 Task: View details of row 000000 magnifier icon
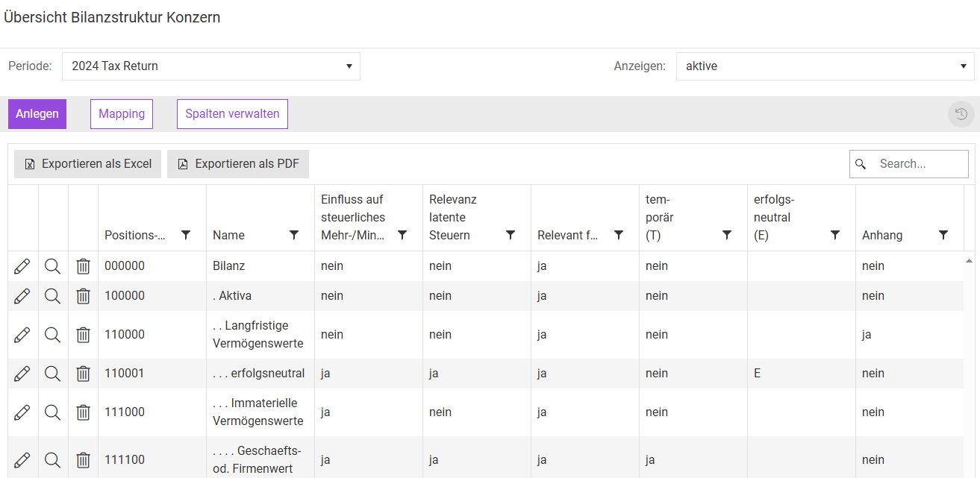[x=52, y=266]
